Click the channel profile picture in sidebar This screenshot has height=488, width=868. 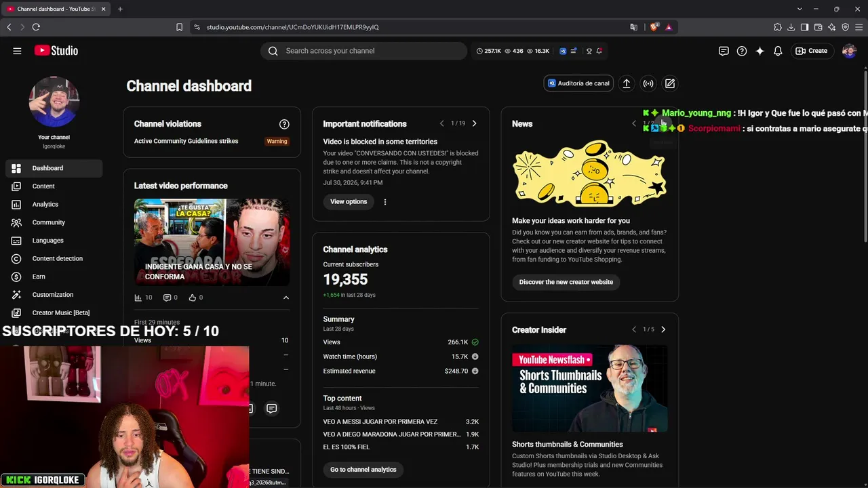[x=54, y=102]
